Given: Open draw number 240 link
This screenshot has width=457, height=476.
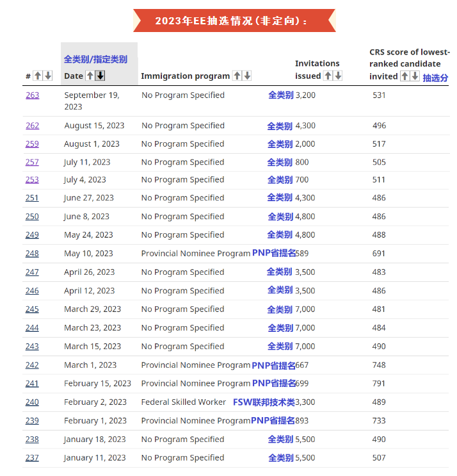Looking at the screenshot, I should point(32,402).
